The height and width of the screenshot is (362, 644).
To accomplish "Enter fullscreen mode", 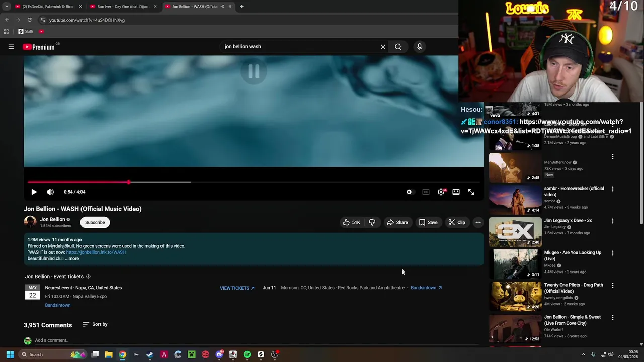I will pyautogui.click(x=471, y=192).
